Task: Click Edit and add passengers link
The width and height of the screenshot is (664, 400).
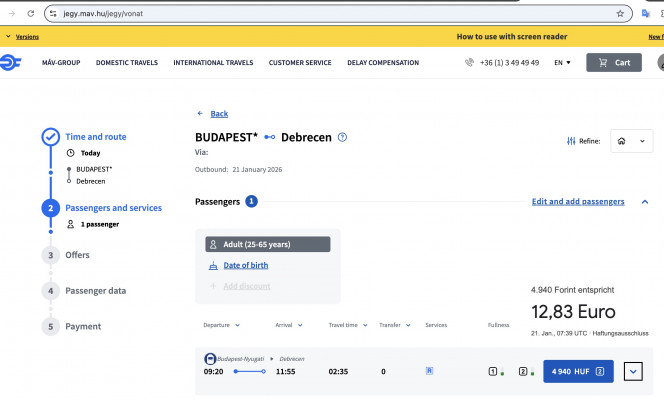Action: coord(578,201)
